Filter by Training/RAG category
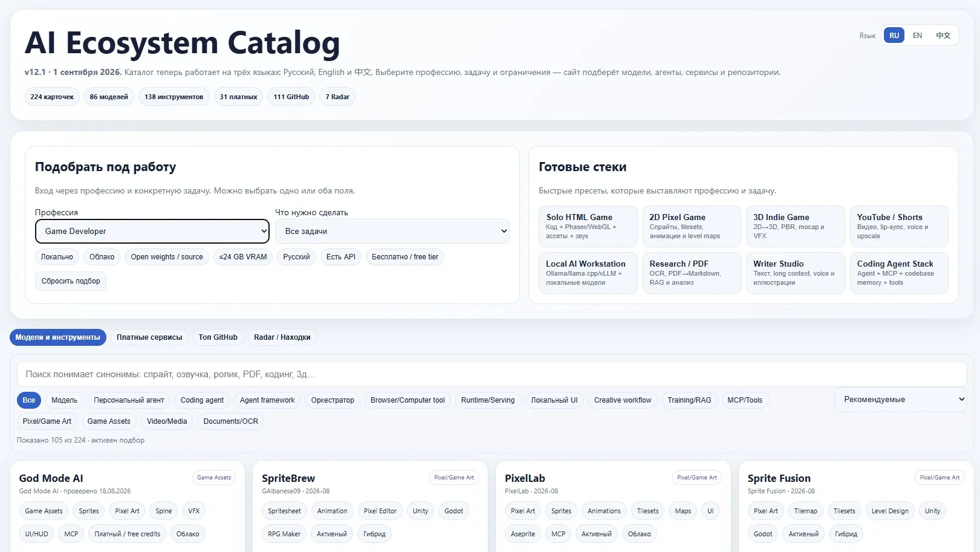This screenshot has width=980, height=552. (689, 400)
